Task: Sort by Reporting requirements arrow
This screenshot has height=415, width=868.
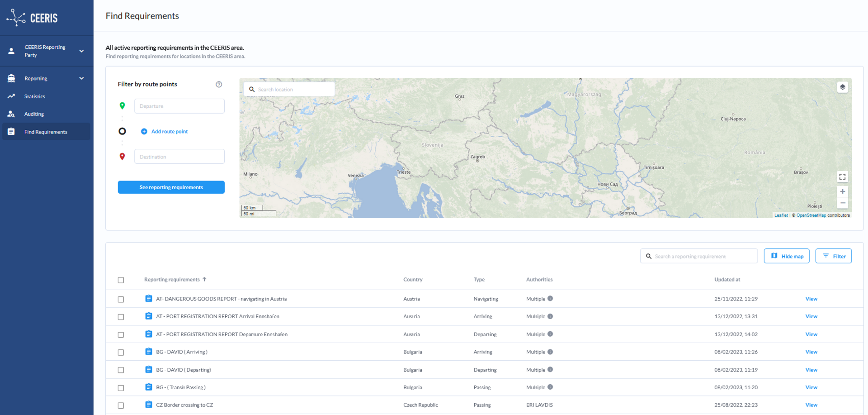Action: 204,279
